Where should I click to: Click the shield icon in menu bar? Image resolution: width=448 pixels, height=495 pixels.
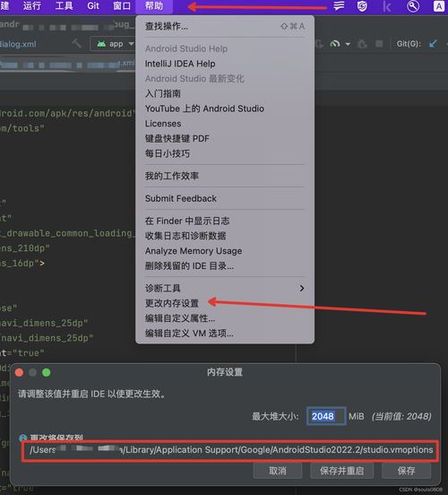coord(362,6)
